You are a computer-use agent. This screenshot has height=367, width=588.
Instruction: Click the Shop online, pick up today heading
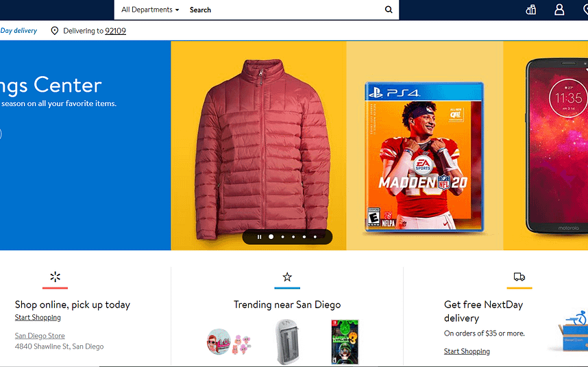73,305
